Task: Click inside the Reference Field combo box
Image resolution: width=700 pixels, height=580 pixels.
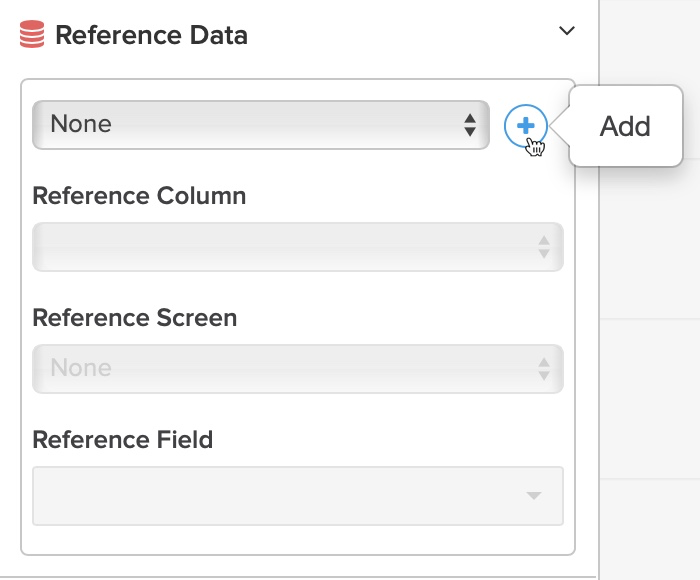Action: (298, 496)
